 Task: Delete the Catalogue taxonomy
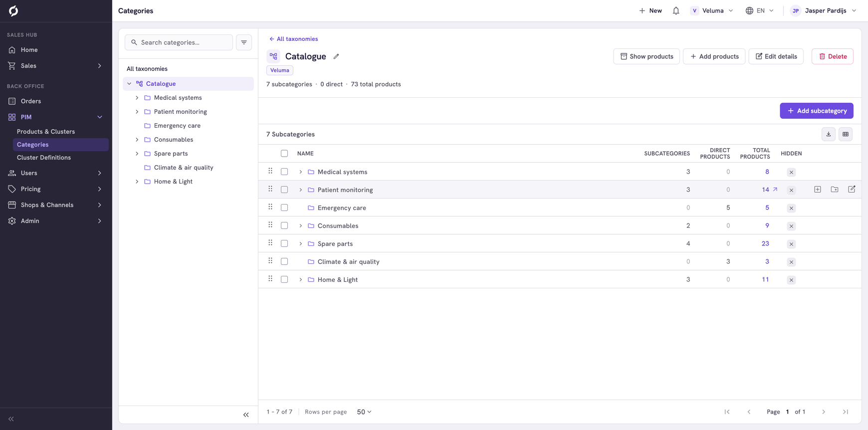(x=833, y=56)
